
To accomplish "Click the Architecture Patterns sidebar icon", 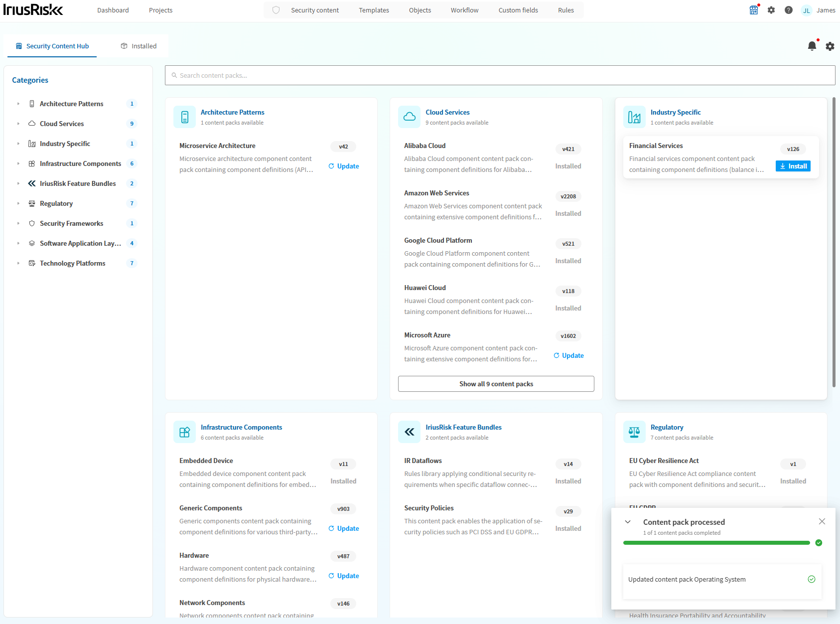I will tap(32, 104).
